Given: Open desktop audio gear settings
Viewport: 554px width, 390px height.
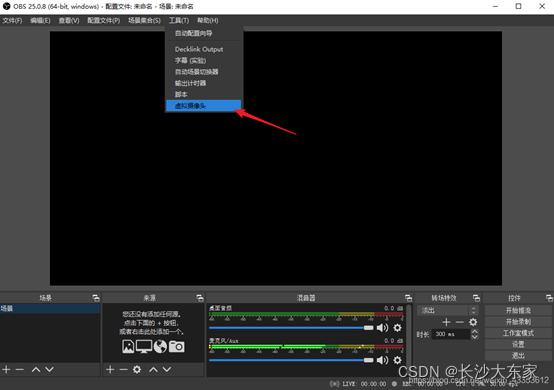Looking at the screenshot, I should pyautogui.click(x=397, y=328).
